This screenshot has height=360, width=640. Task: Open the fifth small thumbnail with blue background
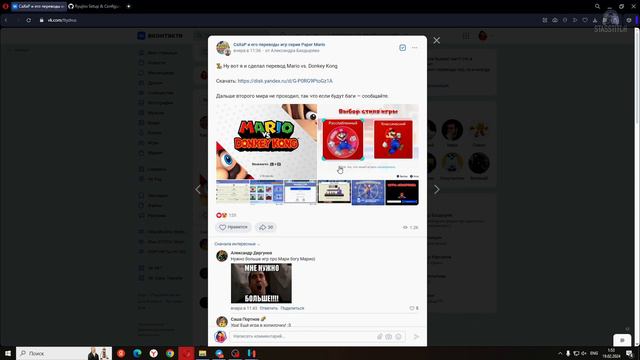click(x=368, y=192)
